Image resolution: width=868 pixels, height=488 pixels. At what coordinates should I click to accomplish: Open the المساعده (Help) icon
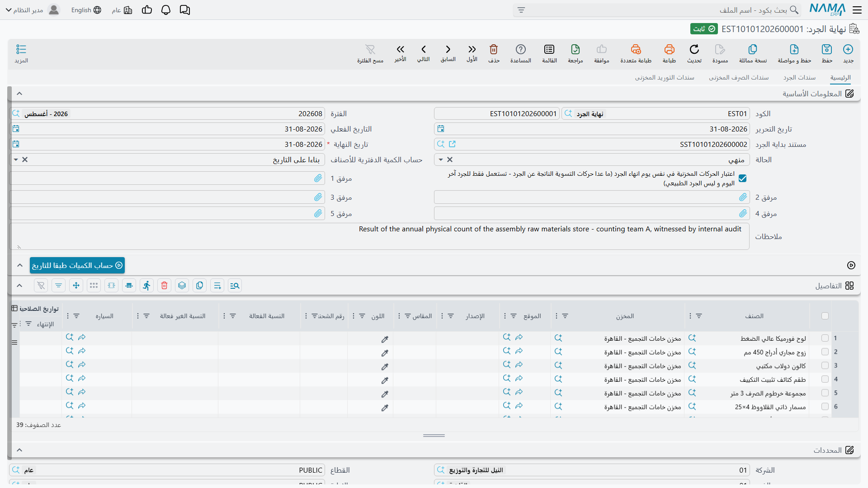[x=521, y=49]
